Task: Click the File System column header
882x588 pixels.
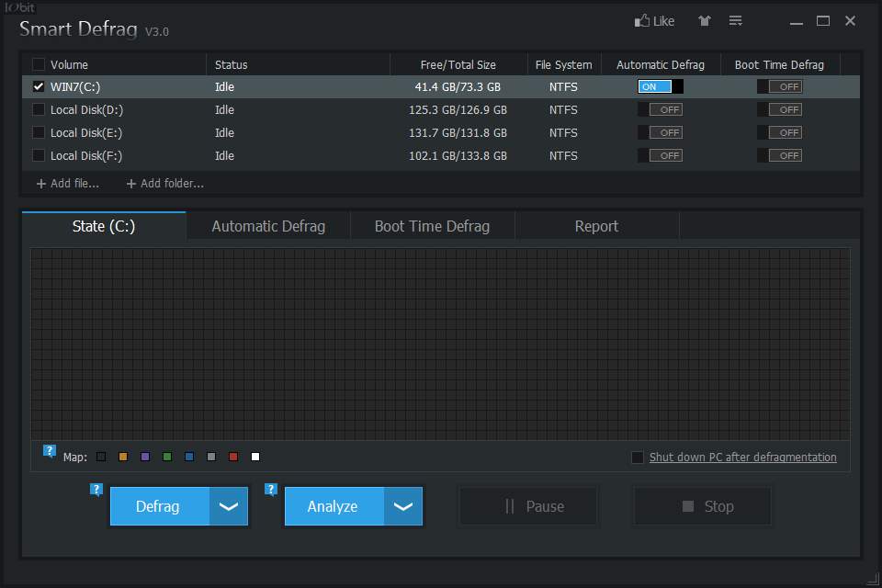Action: pyautogui.click(x=563, y=64)
